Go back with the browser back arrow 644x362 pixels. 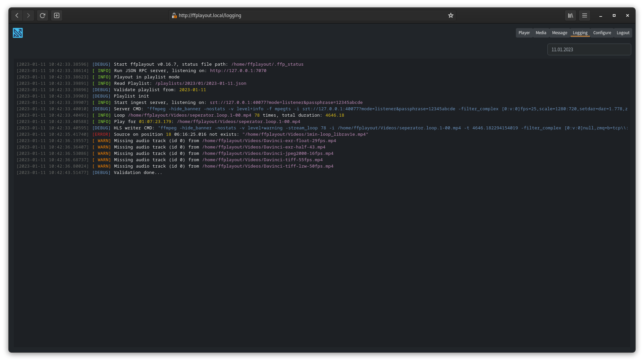(17, 15)
